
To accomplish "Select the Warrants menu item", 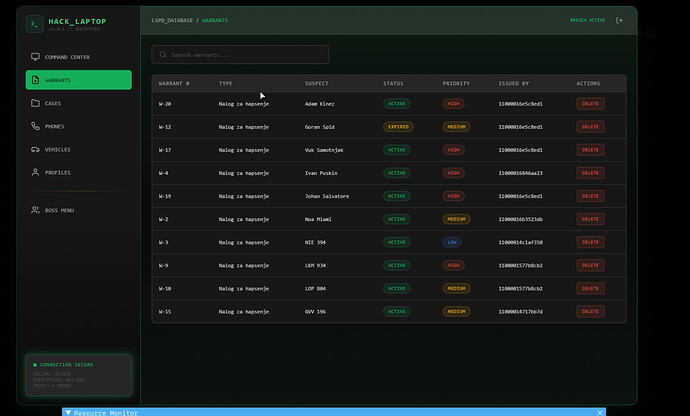I will pos(78,80).
